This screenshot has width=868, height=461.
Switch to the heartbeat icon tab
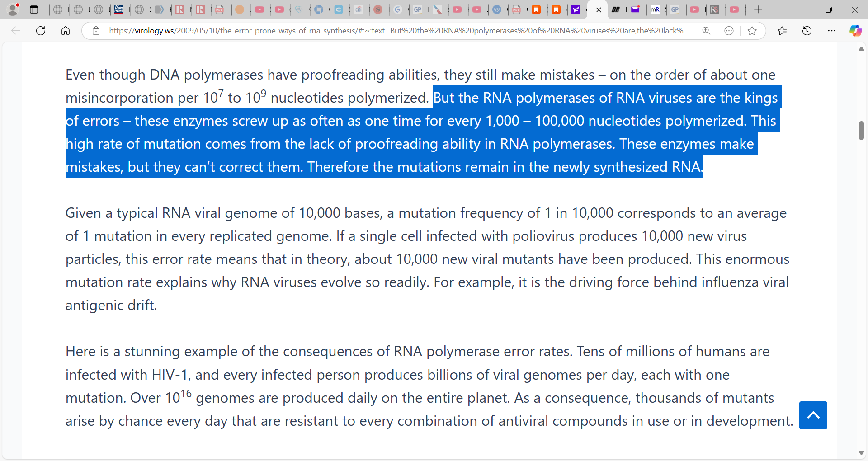[x=299, y=9]
